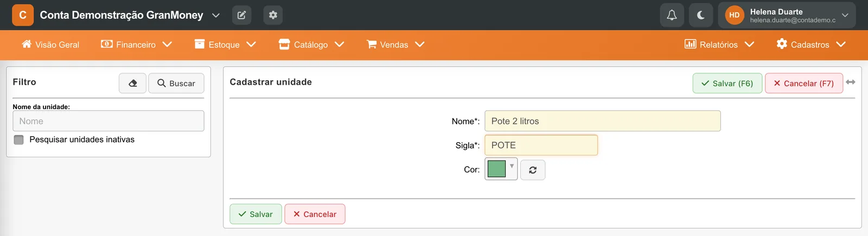Expand the Catálogo chevron

[340, 44]
